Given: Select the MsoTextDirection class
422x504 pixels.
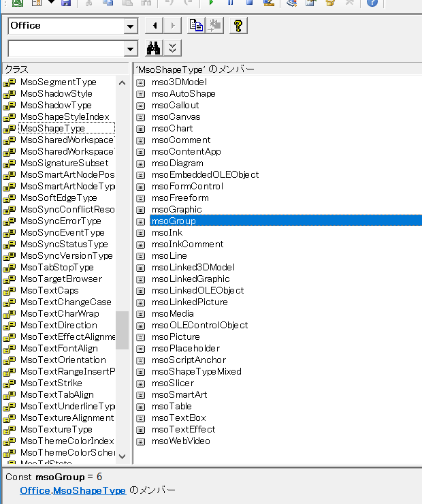Looking at the screenshot, I should coord(59,326).
